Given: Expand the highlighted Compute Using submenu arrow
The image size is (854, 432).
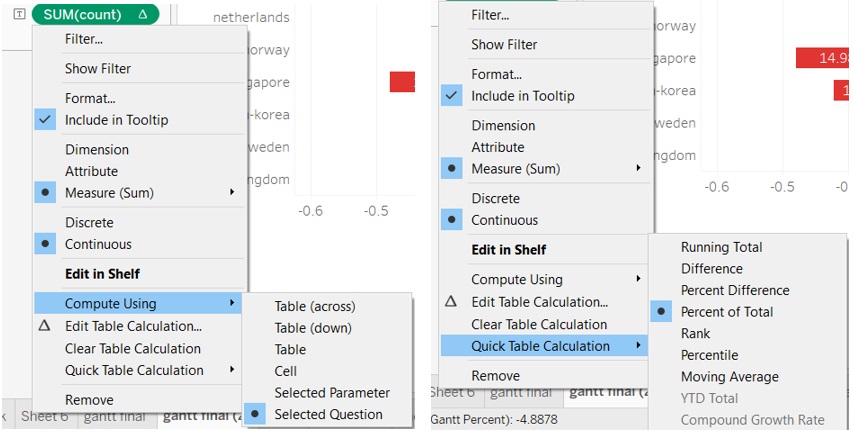Looking at the screenshot, I should 232,303.
